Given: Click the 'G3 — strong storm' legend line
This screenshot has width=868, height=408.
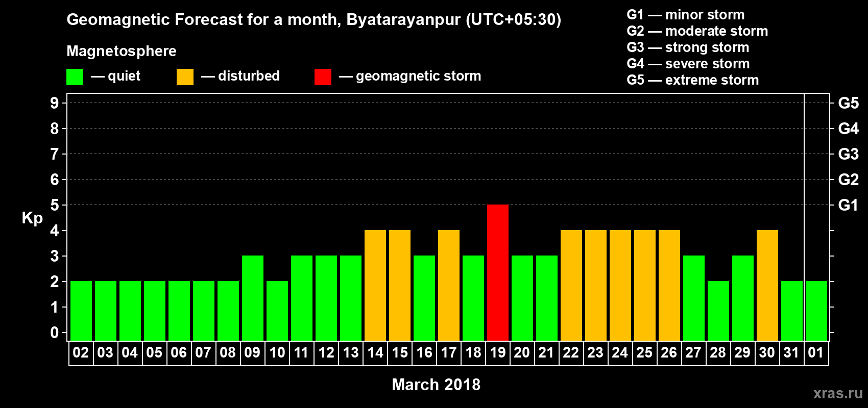Looking at the screenshot, I should pos(688,47).
